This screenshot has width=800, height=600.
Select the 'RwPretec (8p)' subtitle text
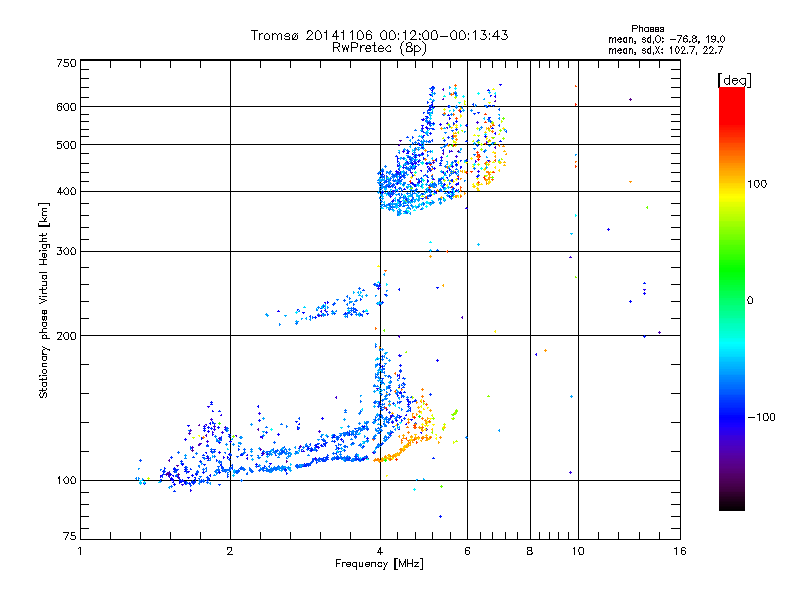(x=380, y=48)
